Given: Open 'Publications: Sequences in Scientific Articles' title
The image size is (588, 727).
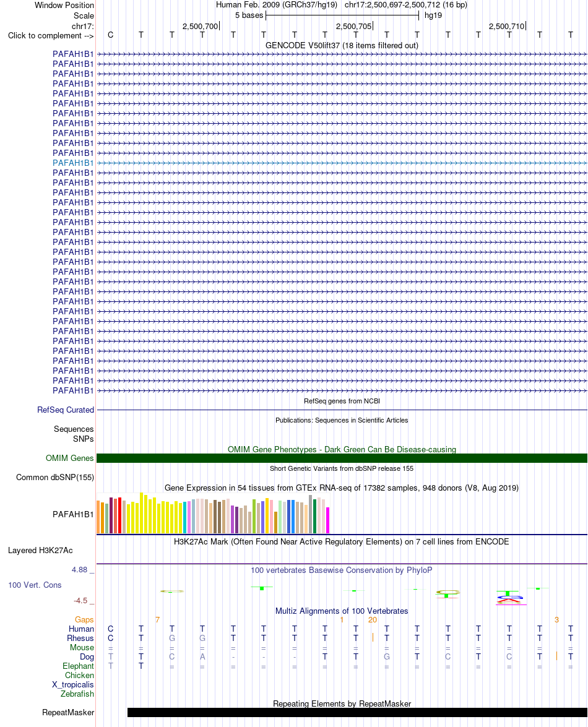Looking at the screenshot, I should tap(342, 420).
